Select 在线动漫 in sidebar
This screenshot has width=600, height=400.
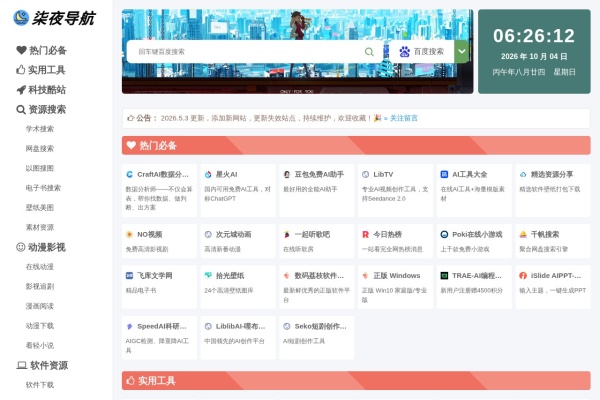(x=40, y=267)
